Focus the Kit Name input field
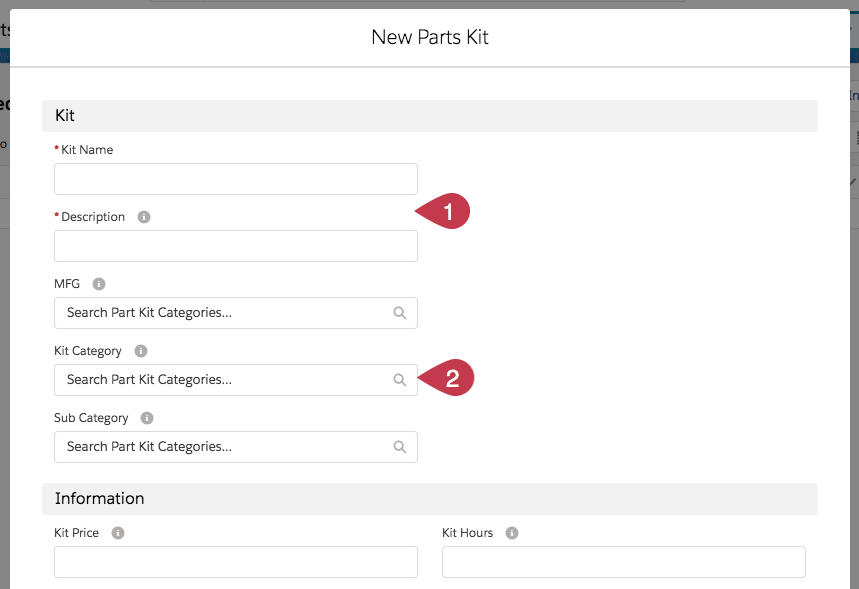The image size is (859, 589). click(236, 179)
